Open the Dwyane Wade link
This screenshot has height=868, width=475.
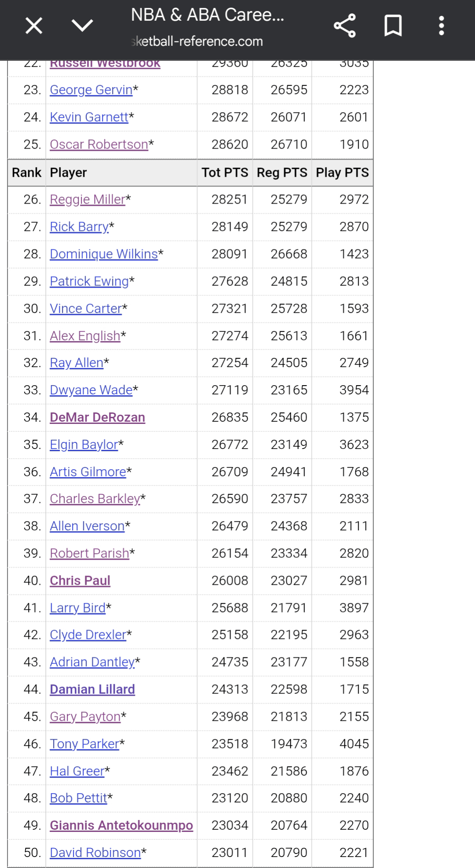91,390
